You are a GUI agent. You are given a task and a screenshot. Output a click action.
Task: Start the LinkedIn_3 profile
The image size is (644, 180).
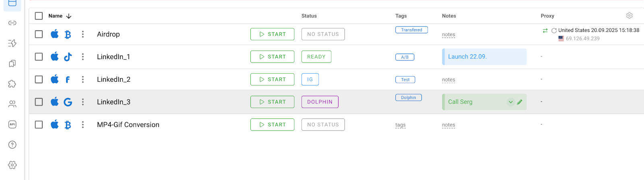tap(272, 102)
